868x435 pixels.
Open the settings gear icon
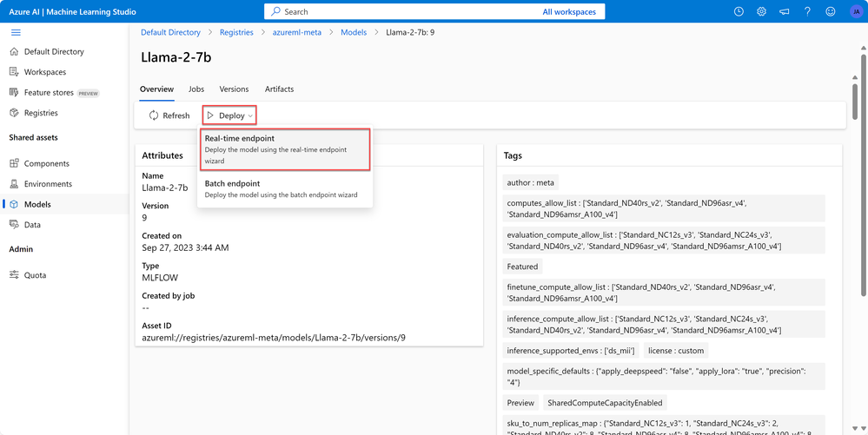tap(762, 11)
